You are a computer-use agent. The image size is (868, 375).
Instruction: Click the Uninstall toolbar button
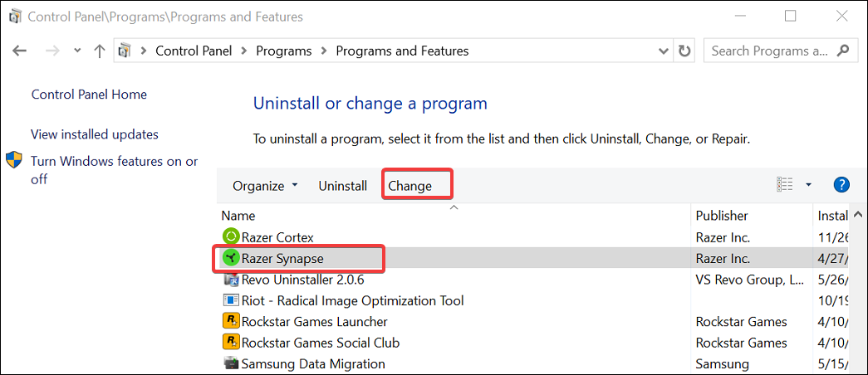tap(342, 186)
